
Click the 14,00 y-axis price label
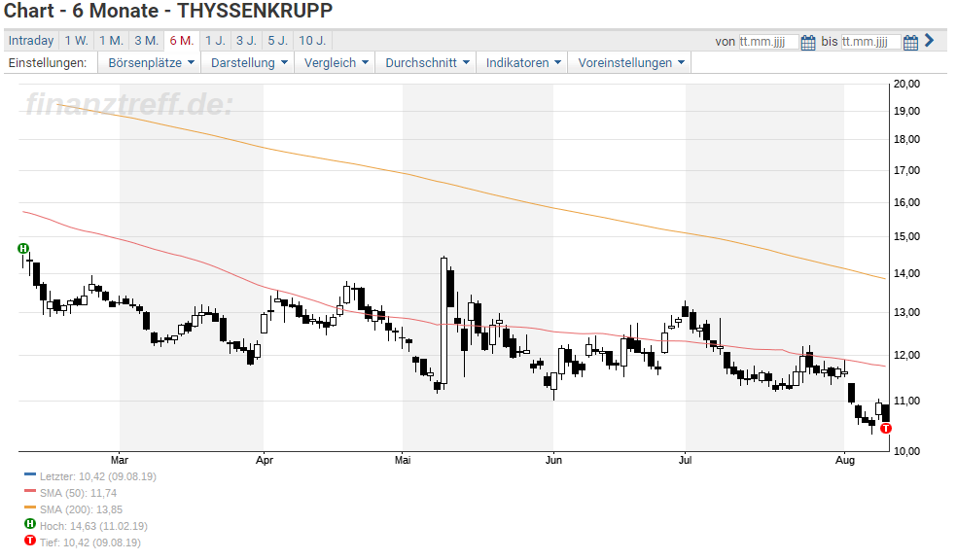(x=906, y=273)
